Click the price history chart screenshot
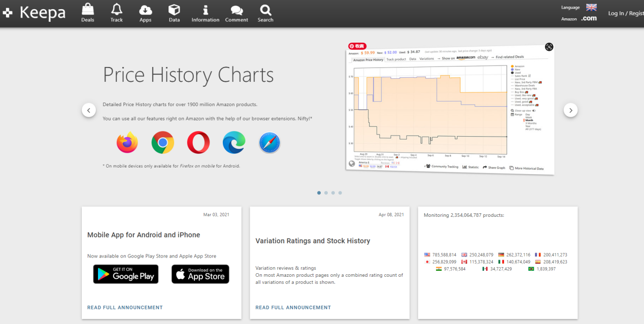The height and width of the screenshot is (324, 644). point(450,108)
